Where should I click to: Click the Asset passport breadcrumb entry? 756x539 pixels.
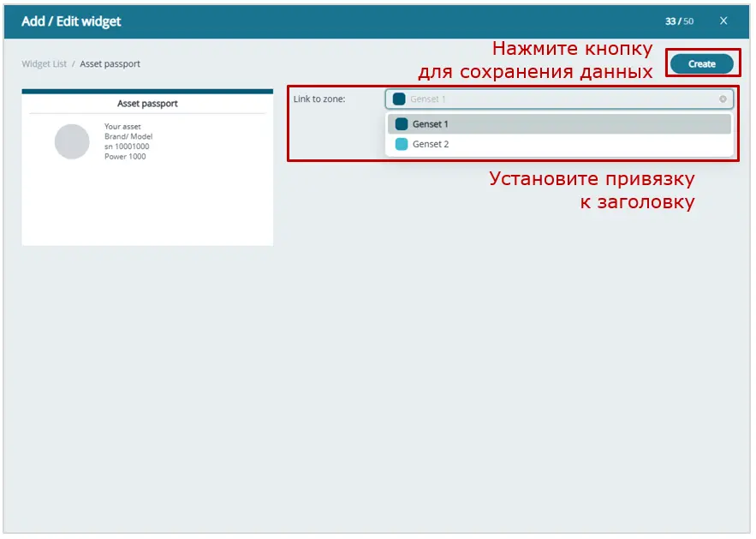coord(109,63)
